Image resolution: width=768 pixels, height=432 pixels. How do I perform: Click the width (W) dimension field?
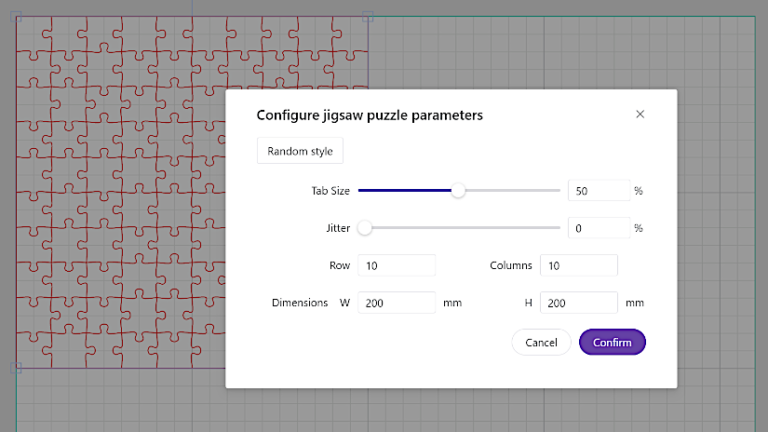coord(395,303)
